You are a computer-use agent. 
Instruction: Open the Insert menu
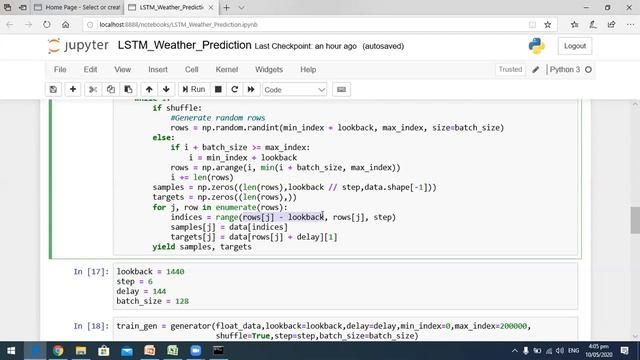tap(158, 69)
